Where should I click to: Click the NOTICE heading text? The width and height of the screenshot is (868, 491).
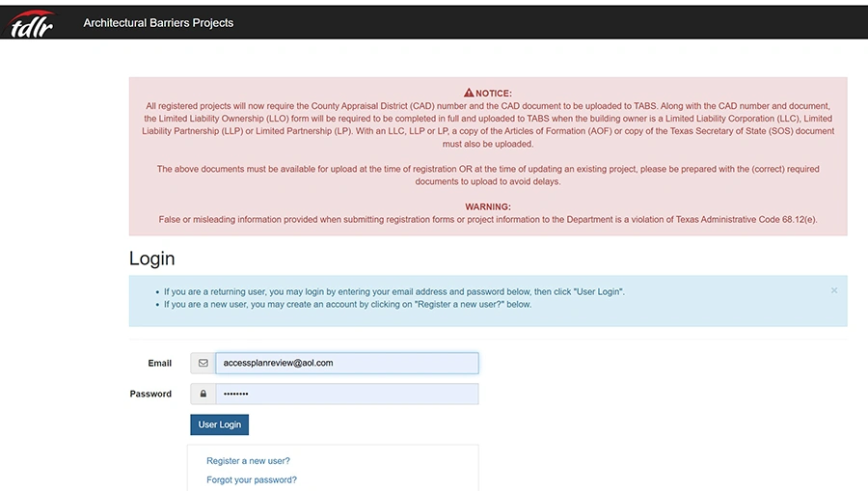[493, 94]
